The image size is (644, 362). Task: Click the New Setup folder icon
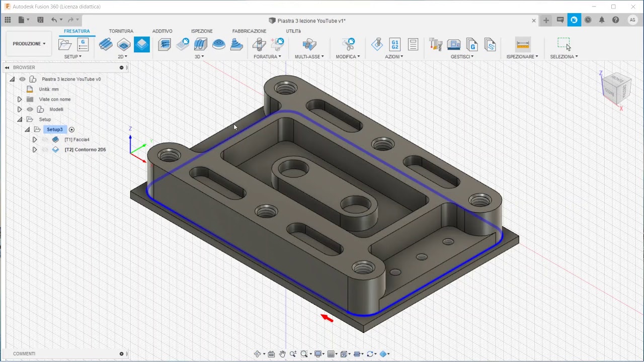tap(65, 44)
